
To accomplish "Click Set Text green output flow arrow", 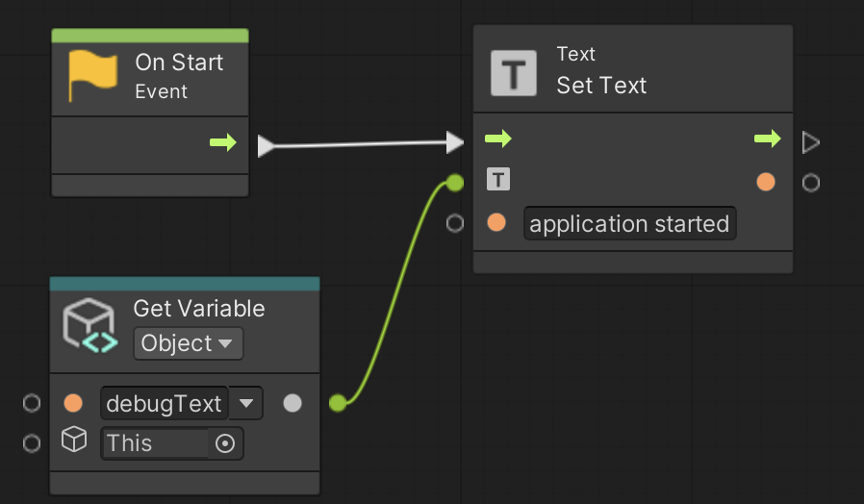I will [x=767, y=139].
